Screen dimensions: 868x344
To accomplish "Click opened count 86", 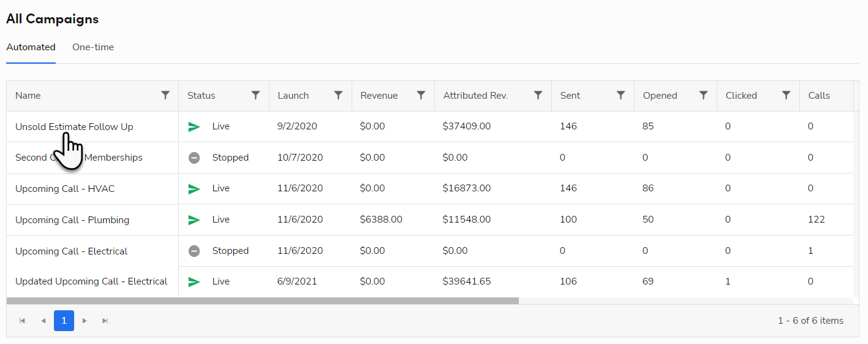I will coord(648,189).
